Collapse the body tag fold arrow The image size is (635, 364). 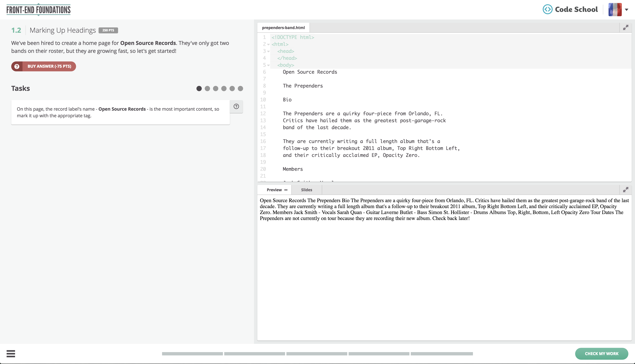[x=268, y=65]
